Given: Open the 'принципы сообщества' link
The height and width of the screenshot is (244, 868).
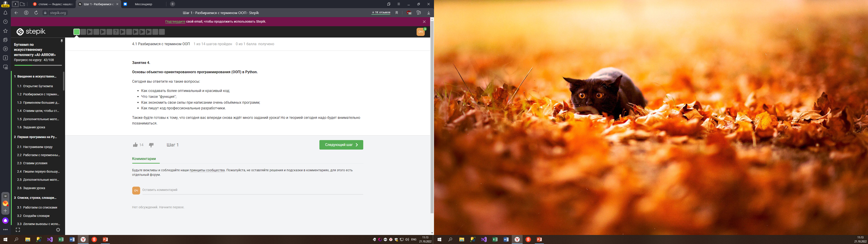Looking at the screenshot, I should point(207,170).
